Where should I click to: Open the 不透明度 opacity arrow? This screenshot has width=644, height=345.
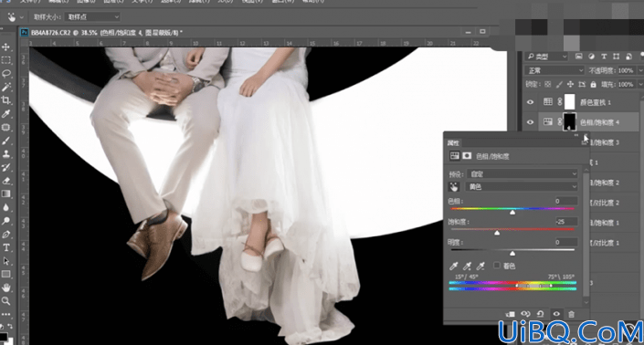coord(640,70)
